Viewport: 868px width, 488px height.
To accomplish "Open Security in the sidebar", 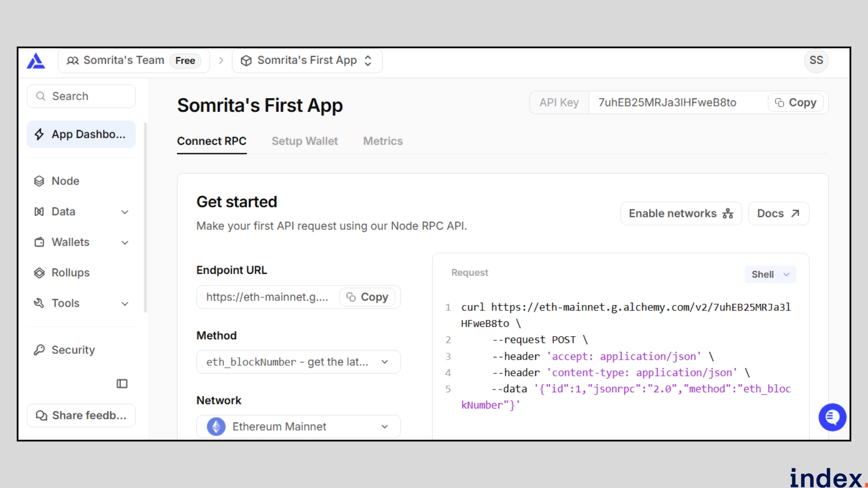I will point(73,350).
